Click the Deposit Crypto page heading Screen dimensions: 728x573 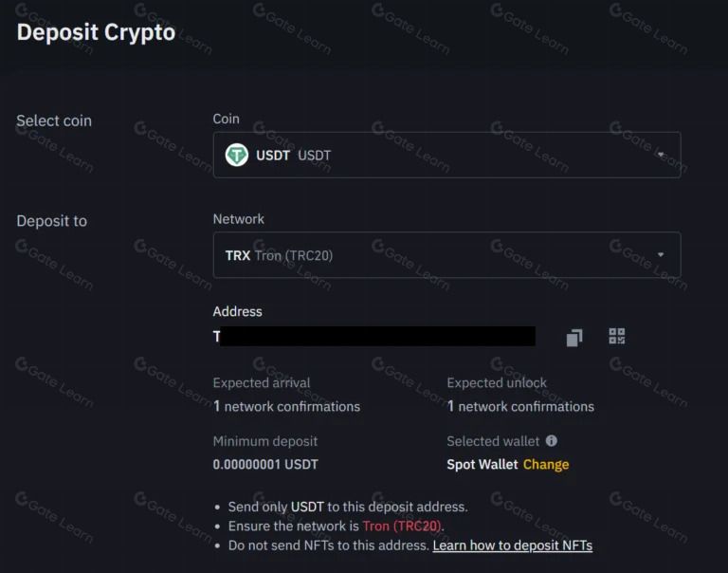[x=96, y=32]
